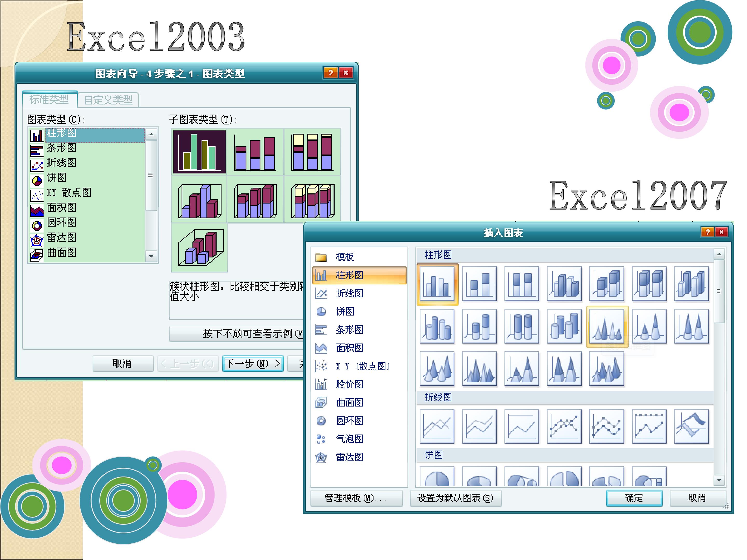This screenshot has height=560, width=747.
Task: Switch to the 自定义类型 tab
Action: pos(108,100)
